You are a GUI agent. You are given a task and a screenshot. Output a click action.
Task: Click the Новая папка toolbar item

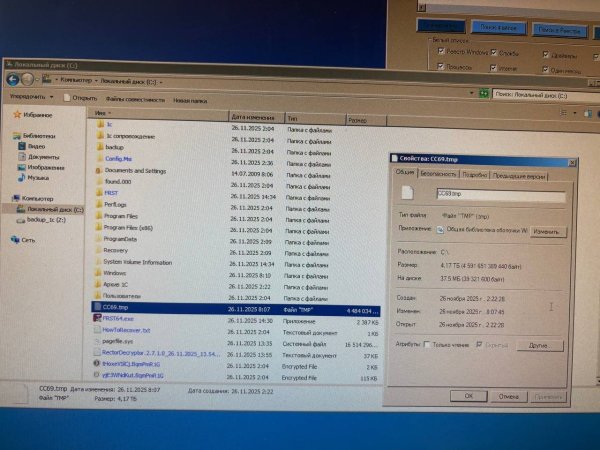[190, 101]
